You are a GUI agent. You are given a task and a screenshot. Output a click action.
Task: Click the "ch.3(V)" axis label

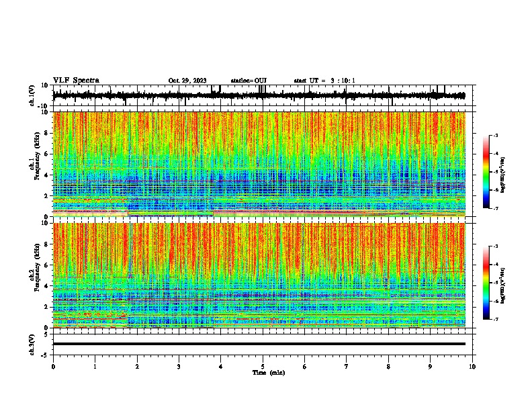click(x=32, y=345)
